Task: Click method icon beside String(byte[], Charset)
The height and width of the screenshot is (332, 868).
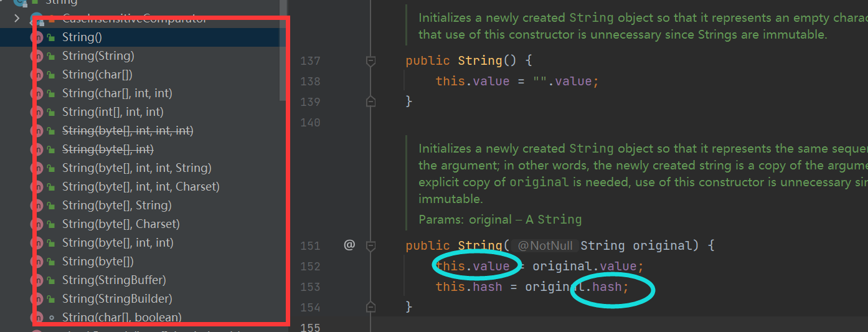Action: click(x=36, y=224)
